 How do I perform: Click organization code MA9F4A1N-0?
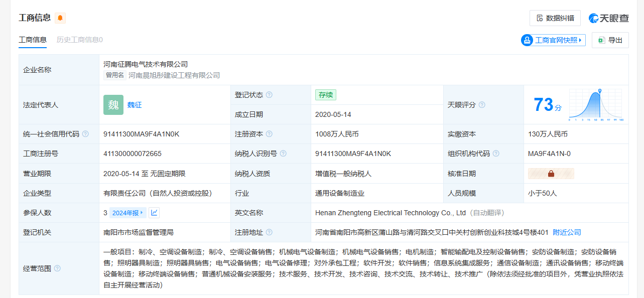point(549,154)
